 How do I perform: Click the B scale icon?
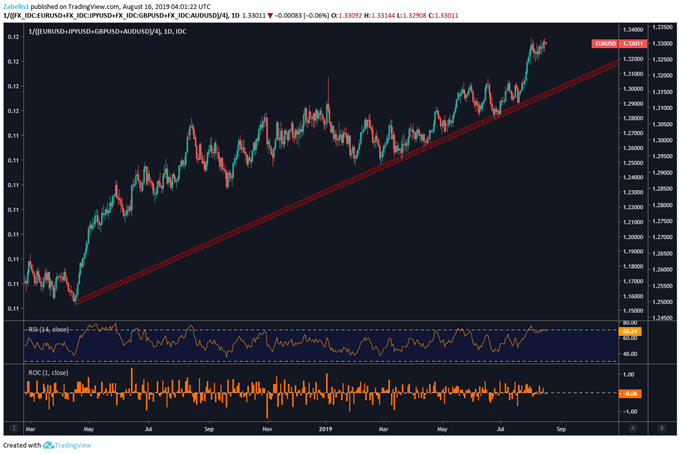[x=662, y=428]
